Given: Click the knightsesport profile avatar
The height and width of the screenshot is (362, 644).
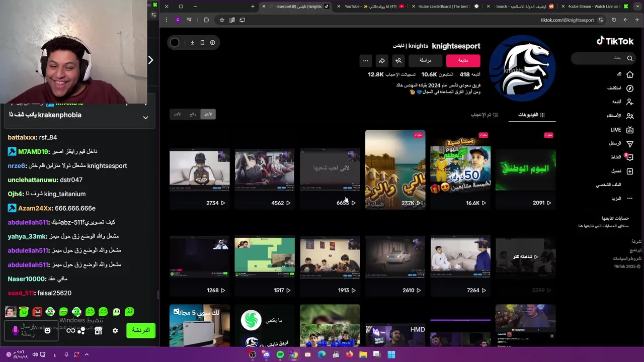Looking at the screenshot, I should (522, 68).
